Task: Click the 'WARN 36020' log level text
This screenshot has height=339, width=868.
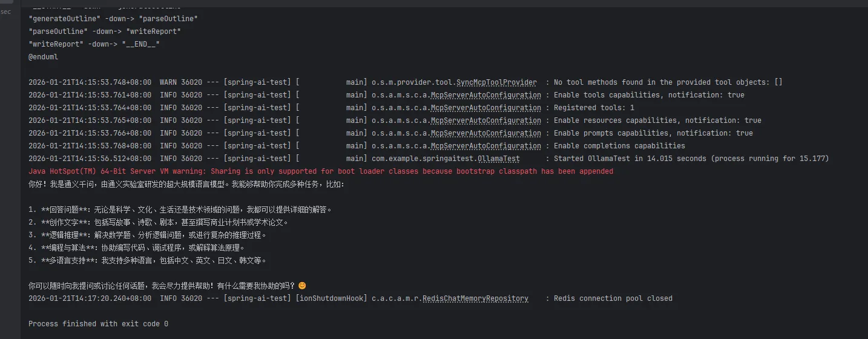Action: point(181,82)
